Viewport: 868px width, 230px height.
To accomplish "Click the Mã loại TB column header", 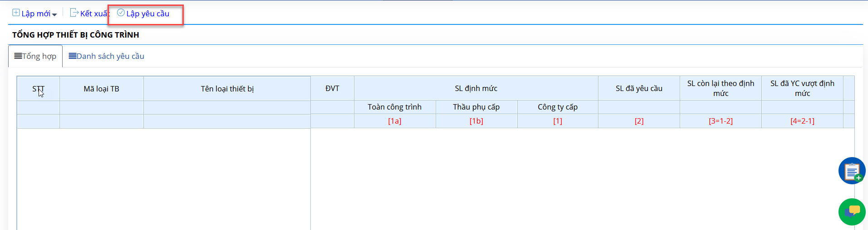I will pyautogui.click(x=102, y=89).
